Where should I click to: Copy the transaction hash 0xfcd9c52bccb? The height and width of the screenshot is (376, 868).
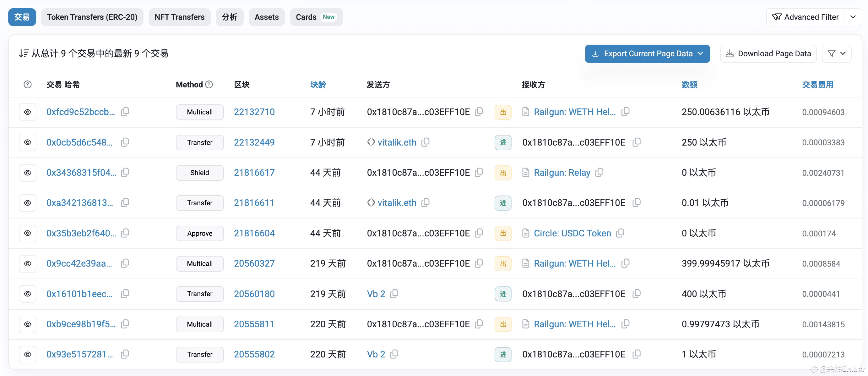[125, 112]
